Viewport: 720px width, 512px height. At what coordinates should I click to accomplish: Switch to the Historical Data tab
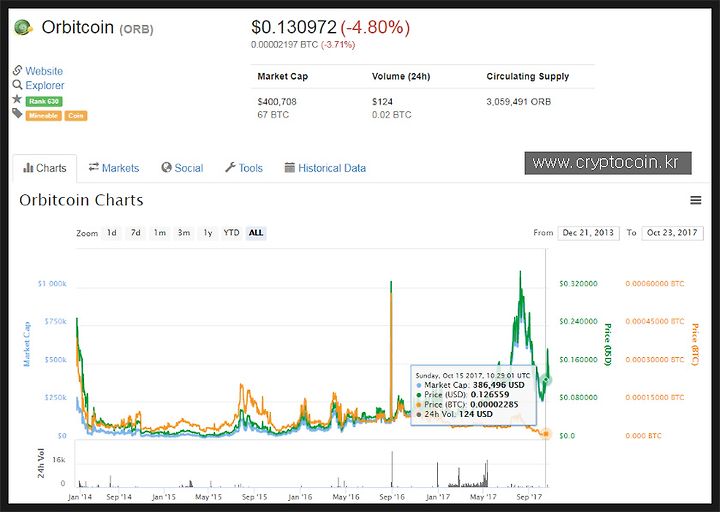[x=325, y=168]
